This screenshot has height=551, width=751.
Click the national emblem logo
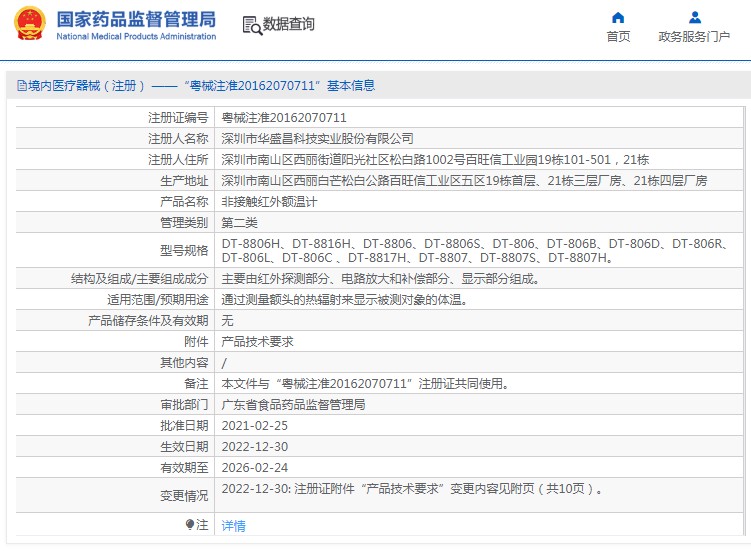[30, 23]
